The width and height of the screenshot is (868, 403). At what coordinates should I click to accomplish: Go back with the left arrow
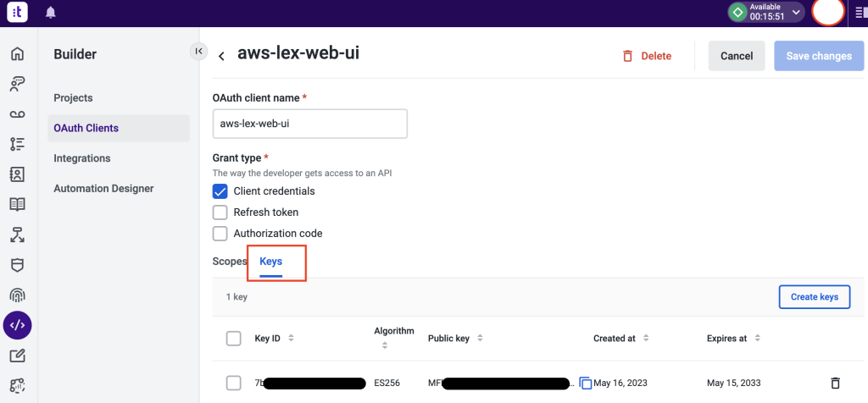[221, 56]
